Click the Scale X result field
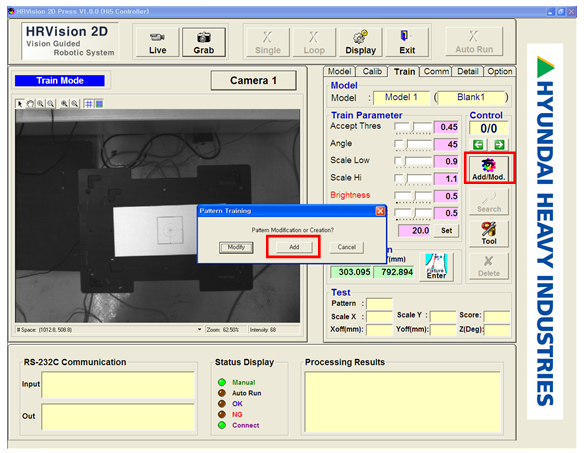The height and width of the screenshot is (453, 584). pos(379,317)
